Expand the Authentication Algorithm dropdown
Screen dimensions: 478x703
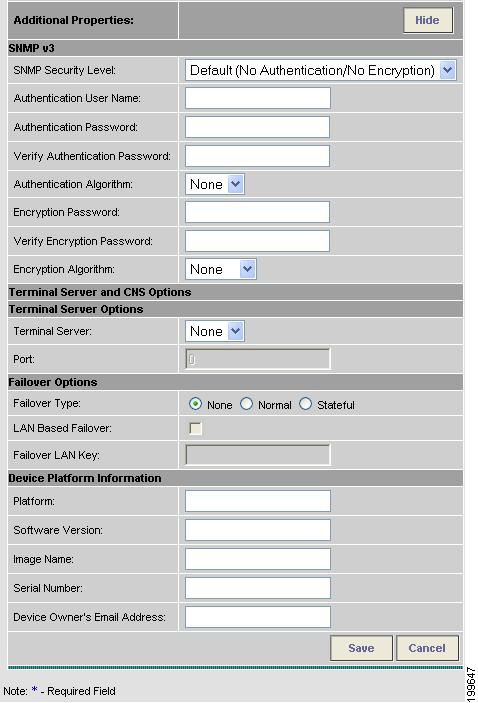215,184
